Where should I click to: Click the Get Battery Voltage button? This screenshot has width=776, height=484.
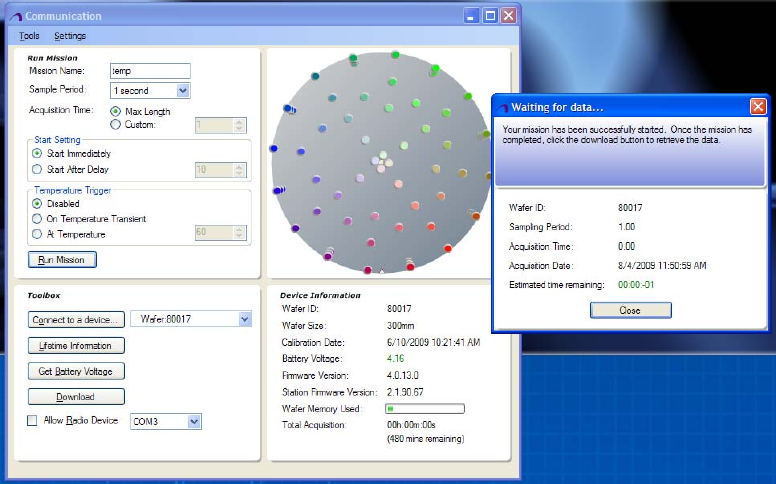75,371
